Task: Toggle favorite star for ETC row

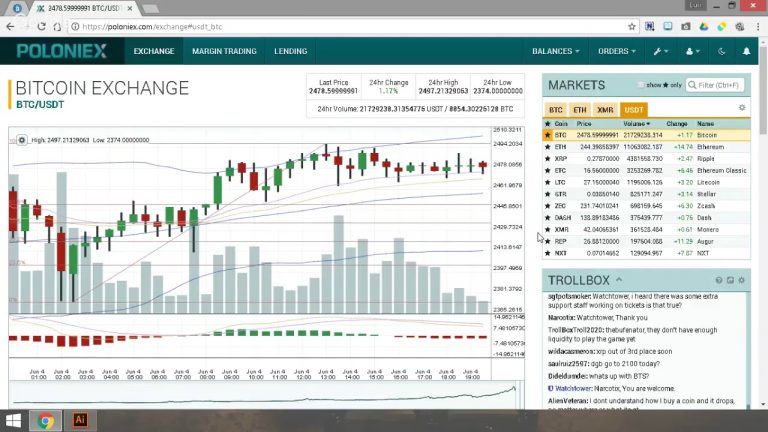Action: coord(548,170)
